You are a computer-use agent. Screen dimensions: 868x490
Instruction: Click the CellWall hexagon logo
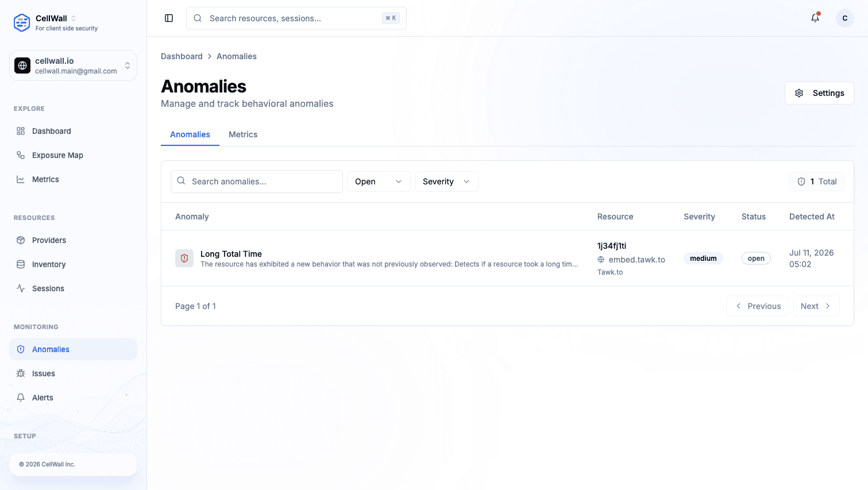[22, 22]
